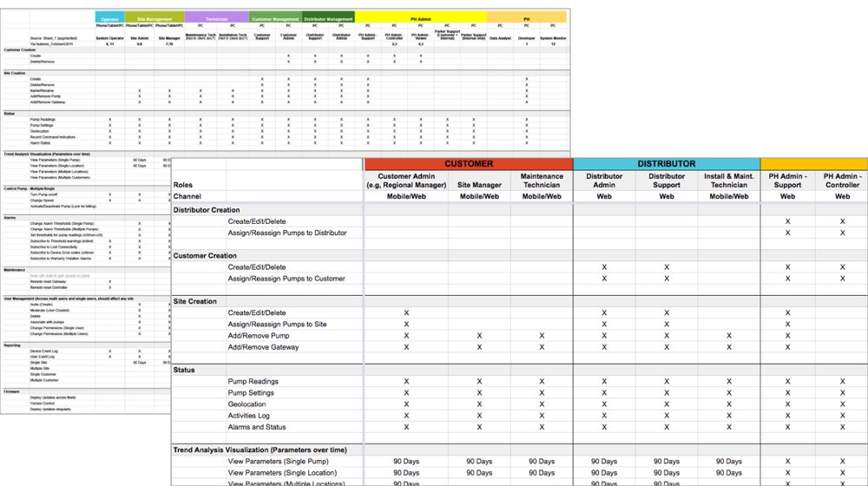Click the PH Admin - Controller column header
Image resolution: width=868 pixels, height=486 pixels.
[842, 181]
